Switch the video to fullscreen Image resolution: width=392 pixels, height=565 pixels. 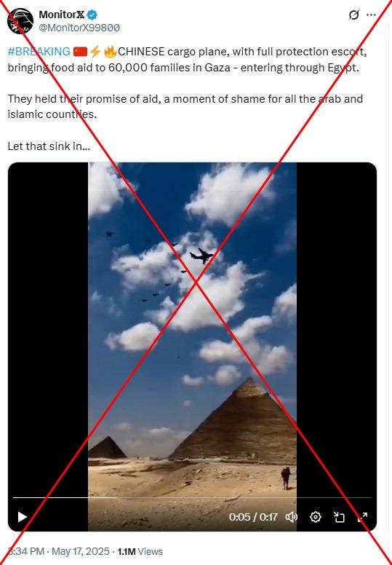(x=362, y=517)
